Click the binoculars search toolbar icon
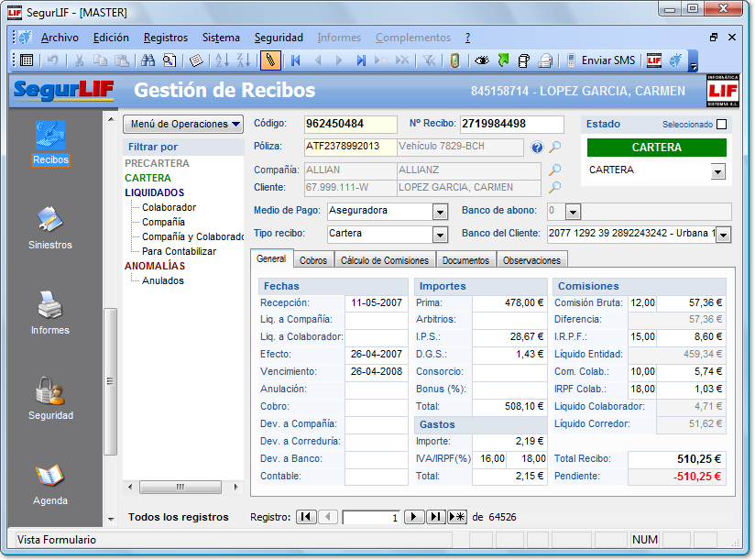Screen dimensions: 755x560 pyautogui.click(x=148, y=60)
